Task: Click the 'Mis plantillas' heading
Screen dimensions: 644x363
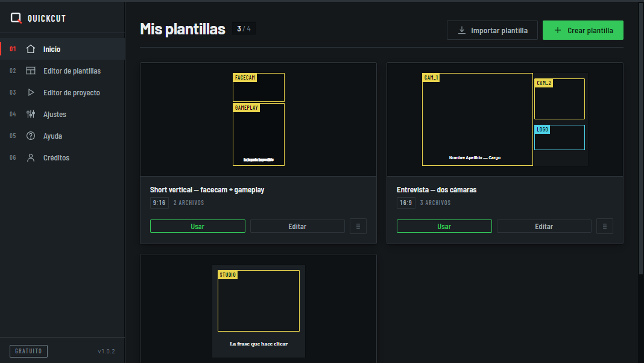Action: click(x=183, y=29)
